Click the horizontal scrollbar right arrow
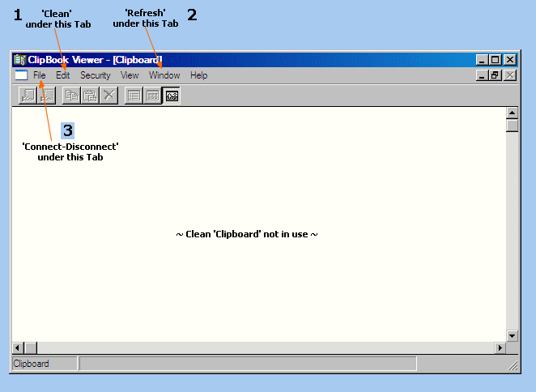Screen dimensions: 536x392 point(500,348)
